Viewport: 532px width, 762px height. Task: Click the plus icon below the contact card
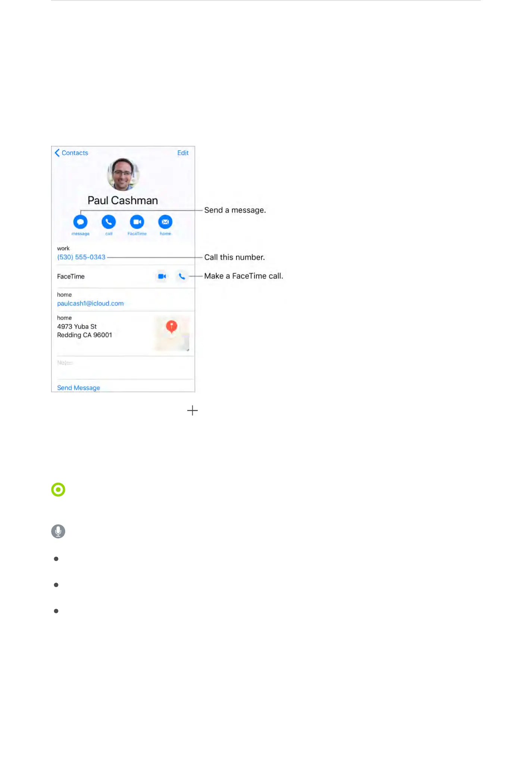193,410
